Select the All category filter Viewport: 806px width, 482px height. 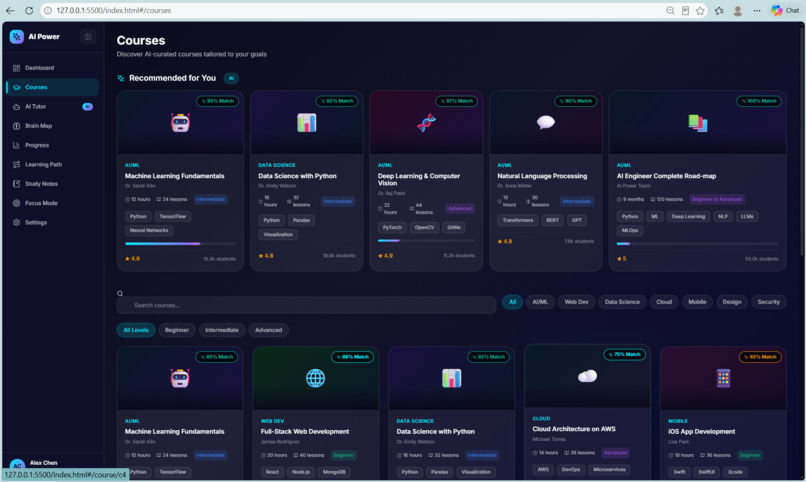pyautogui.click(x=512, y=302)
